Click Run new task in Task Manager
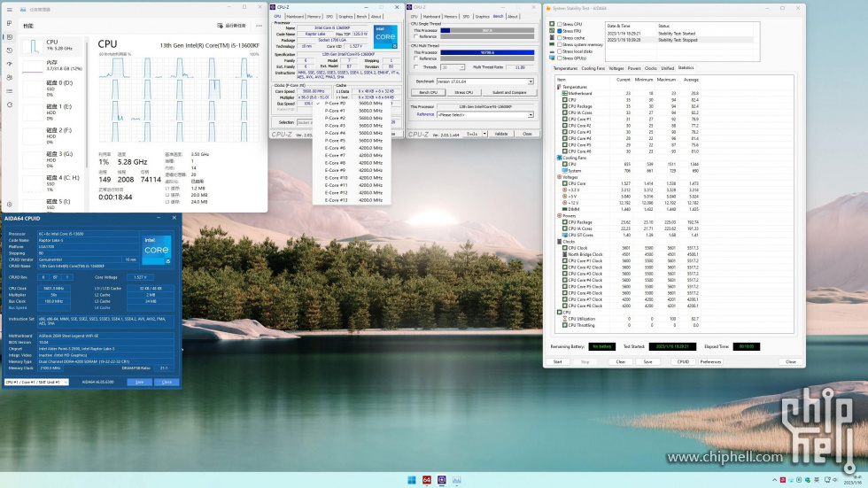This screenshot has width=868, height=488. (x=231, y=26)
